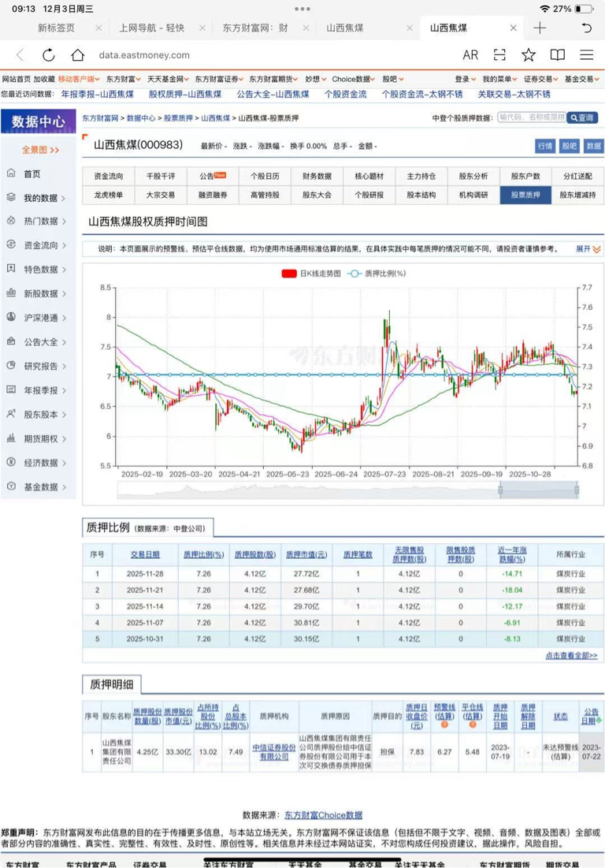
Task: Click the chart zoom range selected area
Action: (x=539, y=490)
